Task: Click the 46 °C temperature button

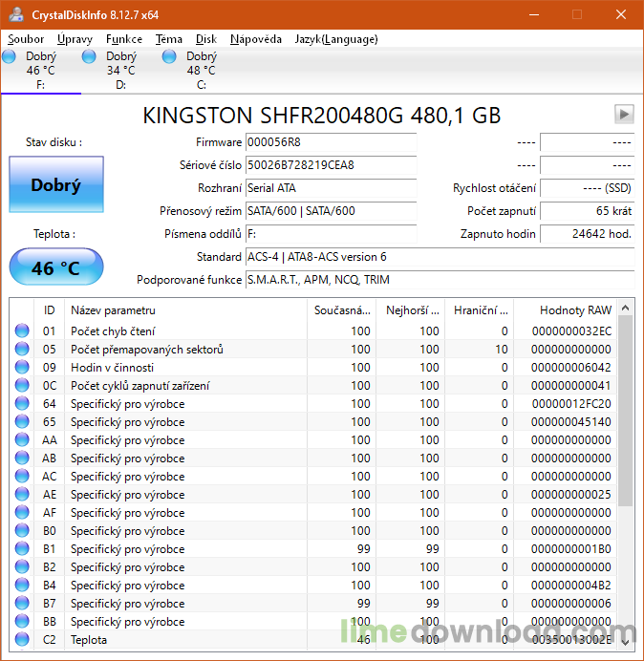Action: pyautogui.click(x=56, y=267)
